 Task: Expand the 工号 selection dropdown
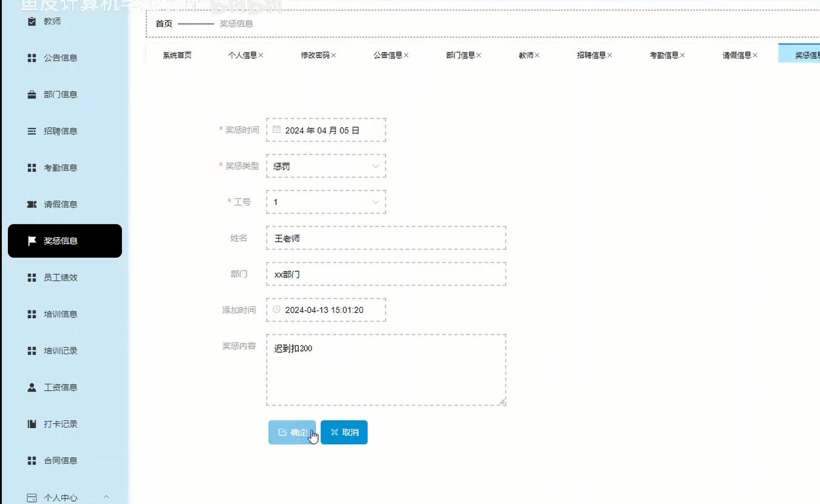coord(375,202)
